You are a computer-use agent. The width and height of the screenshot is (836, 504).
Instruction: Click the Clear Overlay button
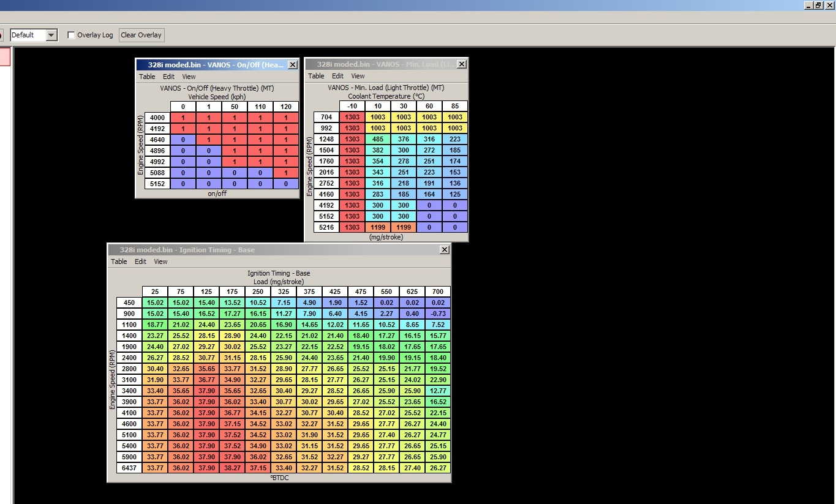point(141,35)
